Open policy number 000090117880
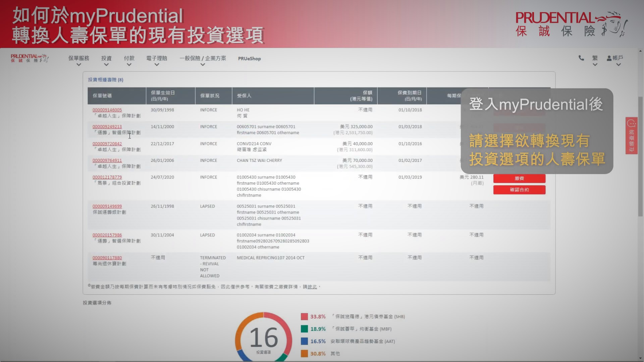The height and width of the screenshot is (362, 644). (107, 258)
